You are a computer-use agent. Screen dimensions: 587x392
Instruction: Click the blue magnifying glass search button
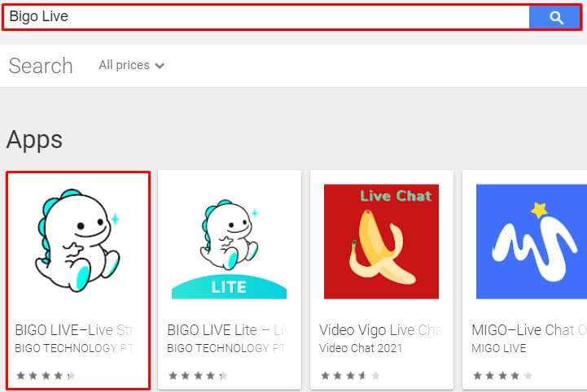pos(556,17)
